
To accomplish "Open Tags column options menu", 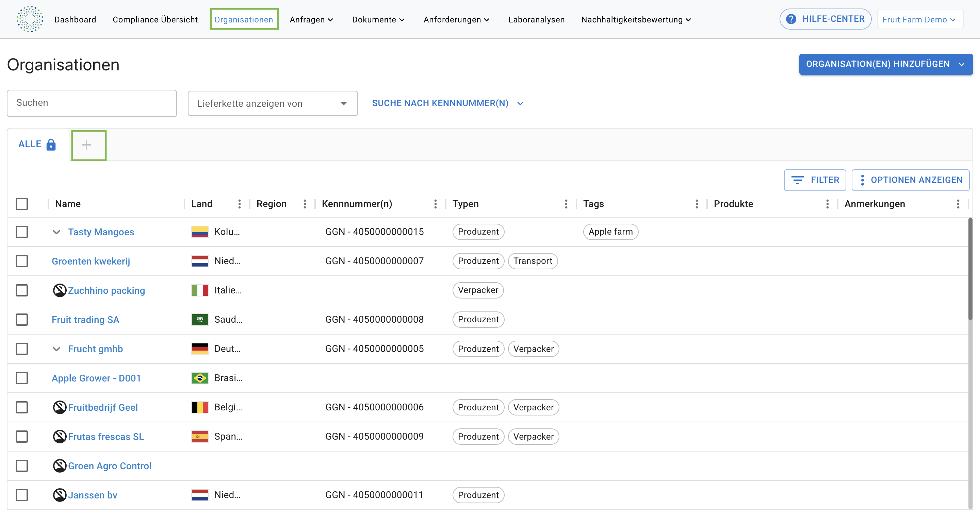I will (x=697, y=204).
